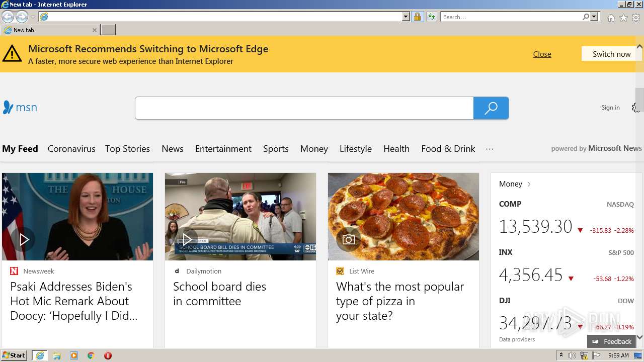
Task: Click the IE Back navigation button
Action: point(8,17)
